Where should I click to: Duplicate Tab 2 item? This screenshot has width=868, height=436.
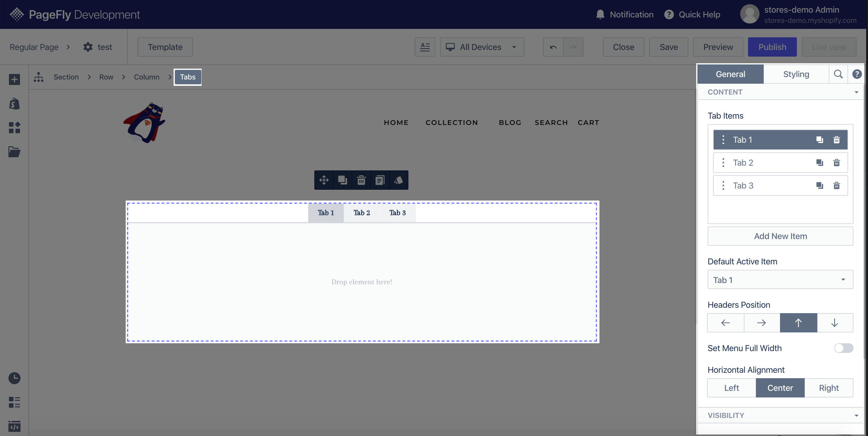[x=819, y=163]
